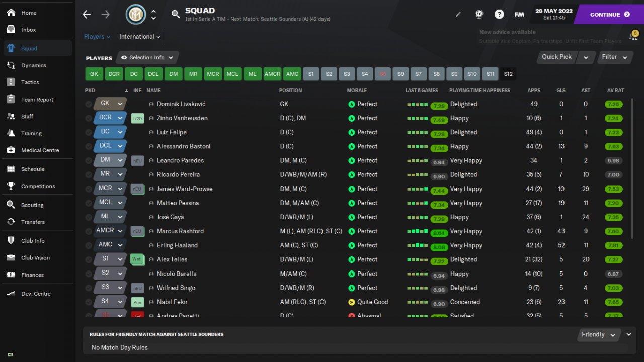Viewport: 644px width, 362px height.
Task: Click the Quick Pick button
Action: (x=556, y=57)
